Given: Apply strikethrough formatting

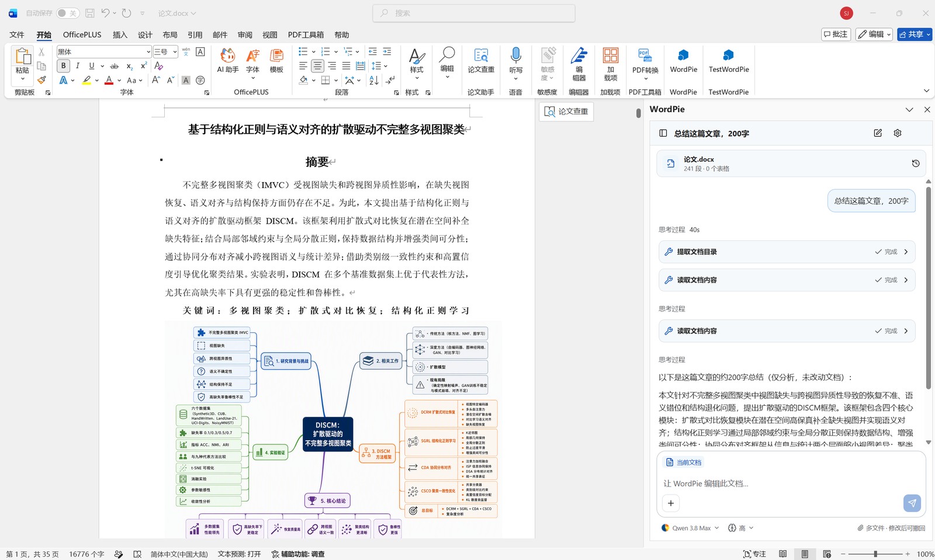Looking at the screenshot, I should click(115, 66).
